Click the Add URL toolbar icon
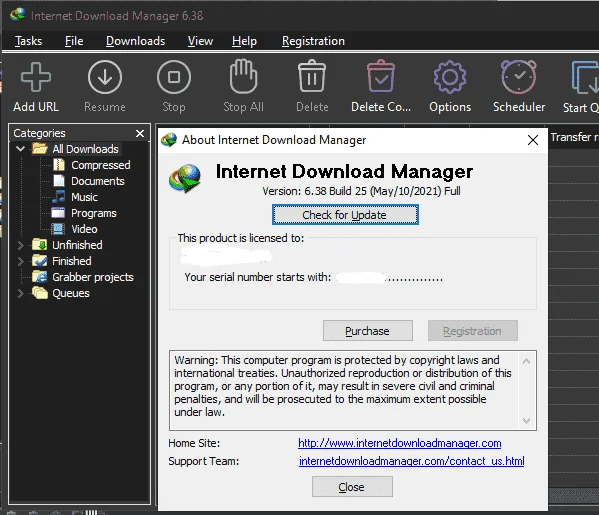599x515 pixels. coord(36,77)
